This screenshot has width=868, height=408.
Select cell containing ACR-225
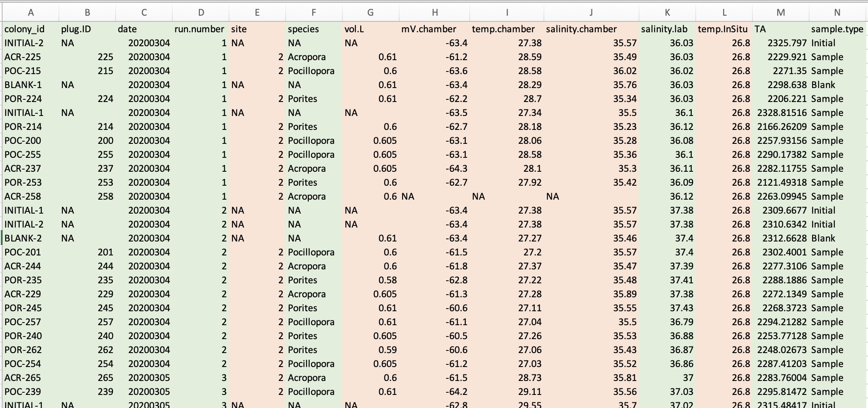(31, 57)
